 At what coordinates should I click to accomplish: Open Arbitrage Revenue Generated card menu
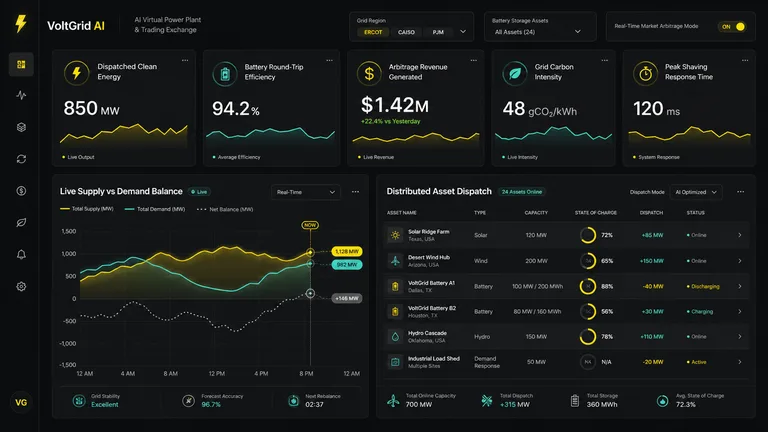[x=473, y=60]
